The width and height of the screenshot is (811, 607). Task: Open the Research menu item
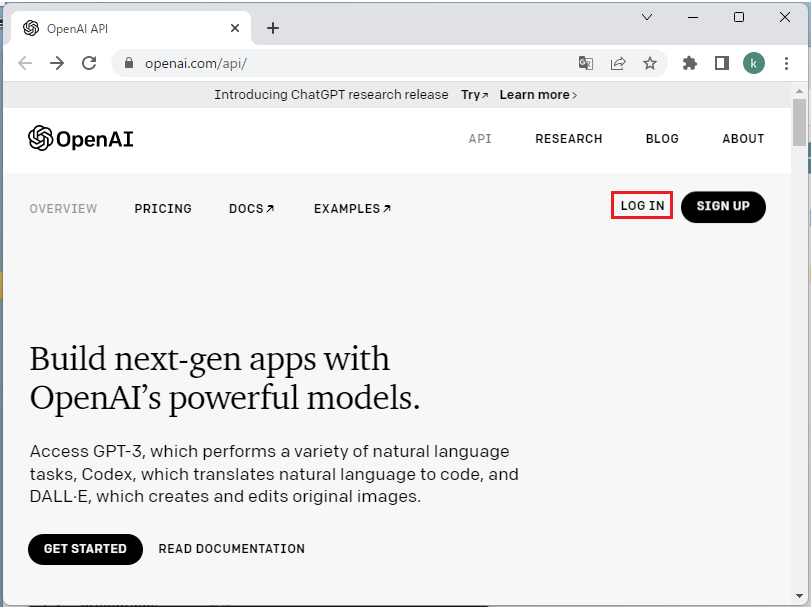568,139
